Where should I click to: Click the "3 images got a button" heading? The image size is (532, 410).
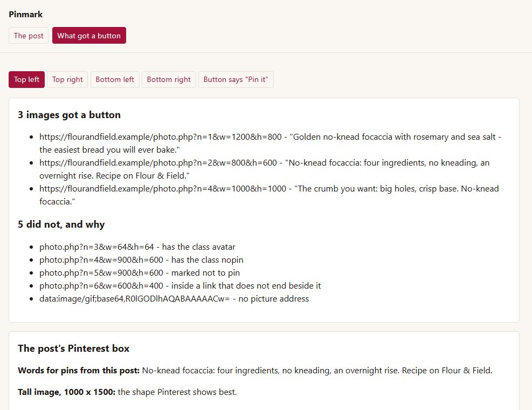[x=69, y=115]
